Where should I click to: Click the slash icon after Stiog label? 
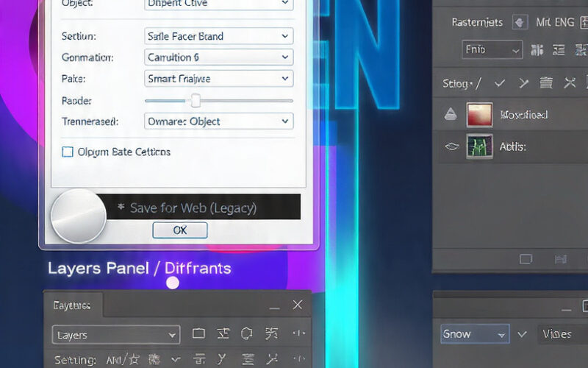[x=478, y=83]
